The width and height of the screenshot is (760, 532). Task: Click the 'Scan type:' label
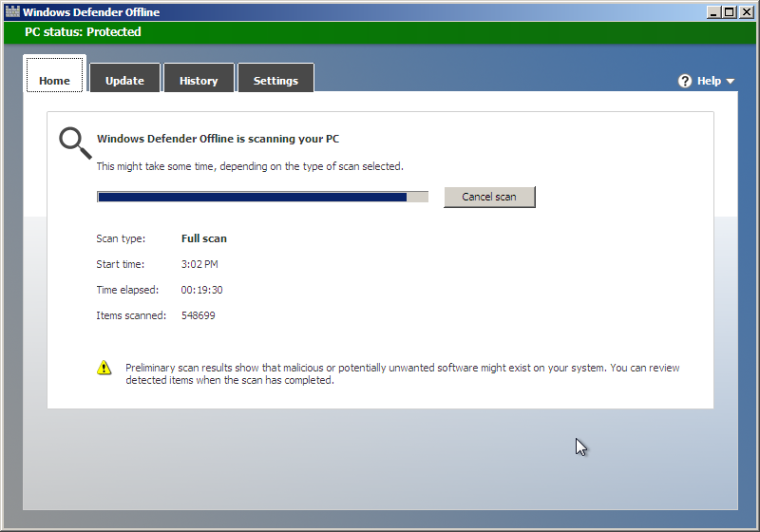(121, 238)
